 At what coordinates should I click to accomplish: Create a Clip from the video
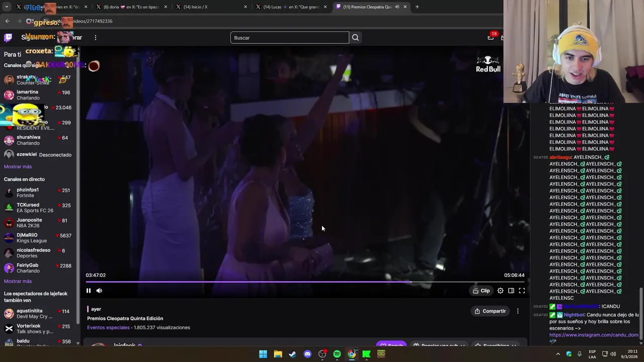pyautogui.click(x=481, y=291)
